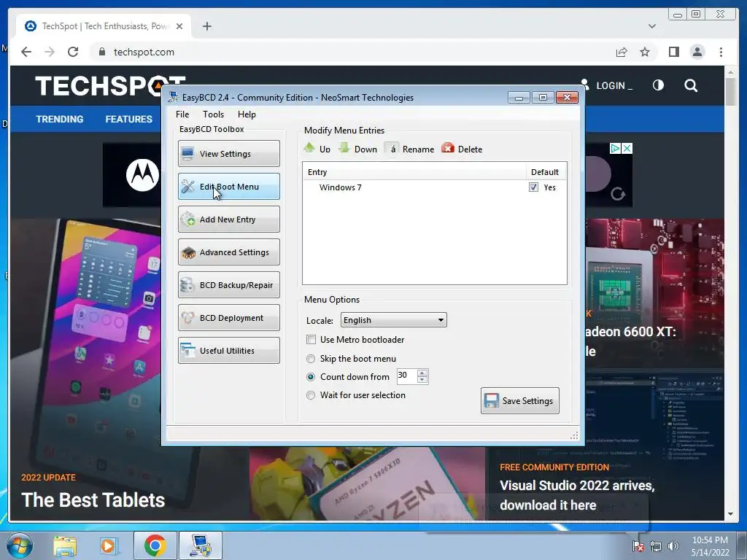Open the volume speaker tray icon
Screen dimensions: 747x560
(x=673, y=546)
